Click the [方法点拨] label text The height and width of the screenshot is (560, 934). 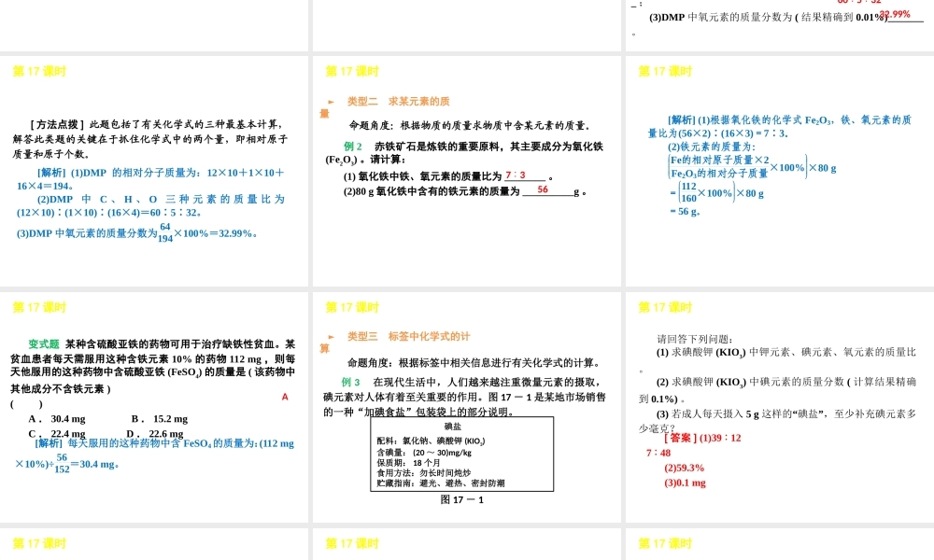57,124
